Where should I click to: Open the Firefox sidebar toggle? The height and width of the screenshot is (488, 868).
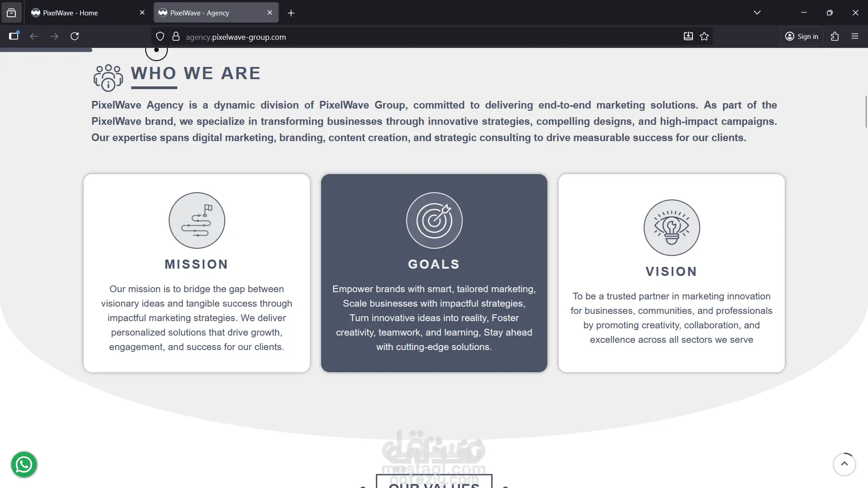pyautogui.click(x=14, y=36)
